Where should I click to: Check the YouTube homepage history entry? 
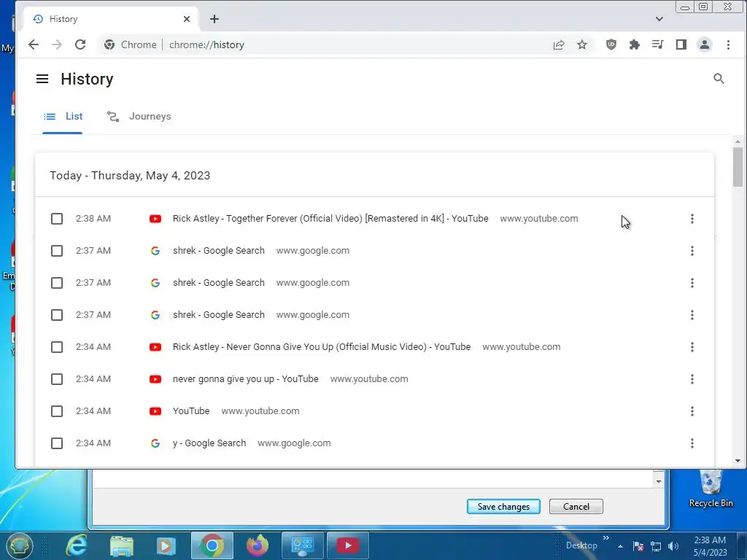(57, 411)
